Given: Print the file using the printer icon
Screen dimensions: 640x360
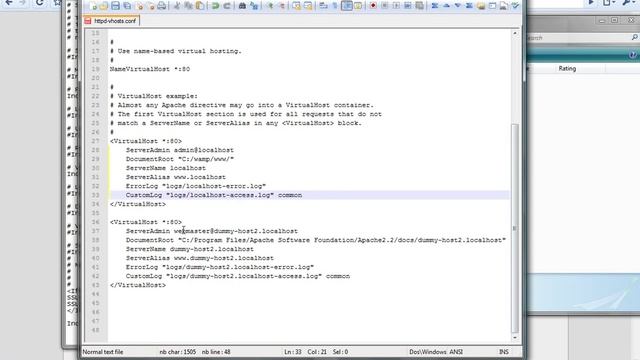Looking at the screenshot, I should coord(162,6).
